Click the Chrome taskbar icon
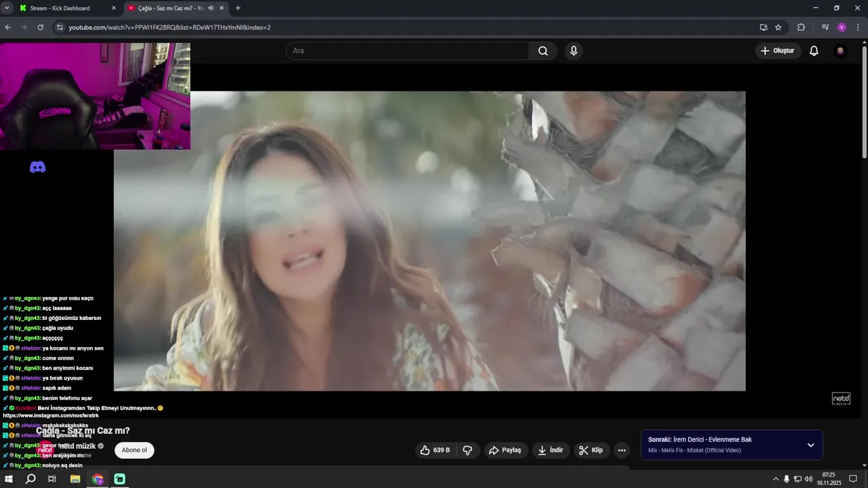 coord(98,479)
